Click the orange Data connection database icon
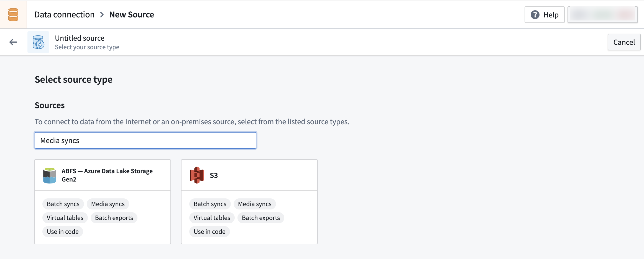Viewport: 644px width, 259px height. click(x=13, y=15)
